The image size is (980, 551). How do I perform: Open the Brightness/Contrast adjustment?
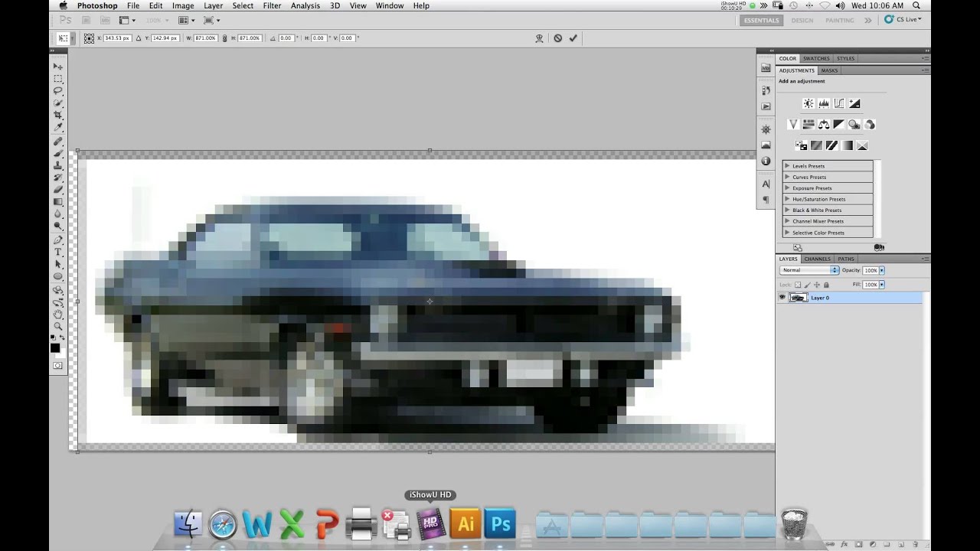point(808,103)
